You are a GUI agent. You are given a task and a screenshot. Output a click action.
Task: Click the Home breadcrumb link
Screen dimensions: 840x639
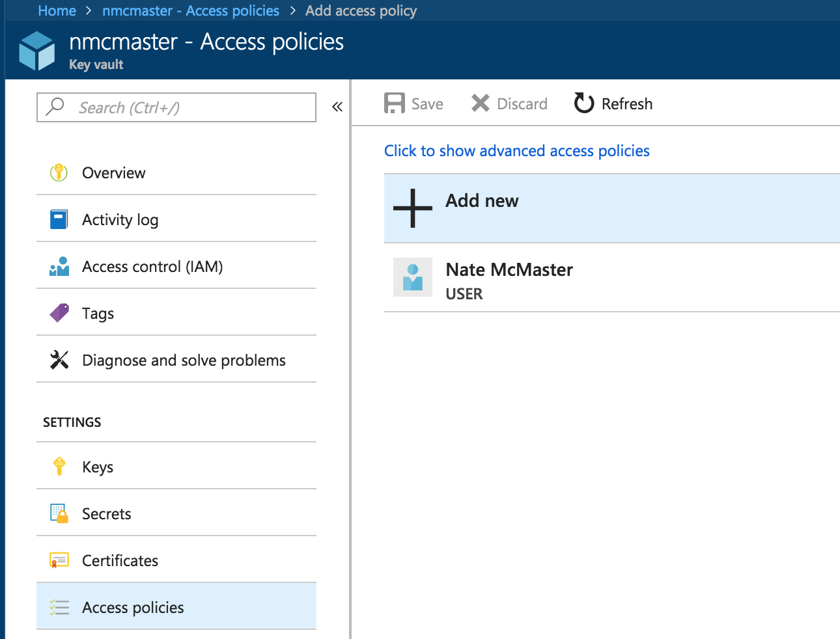tap(57, 10)
